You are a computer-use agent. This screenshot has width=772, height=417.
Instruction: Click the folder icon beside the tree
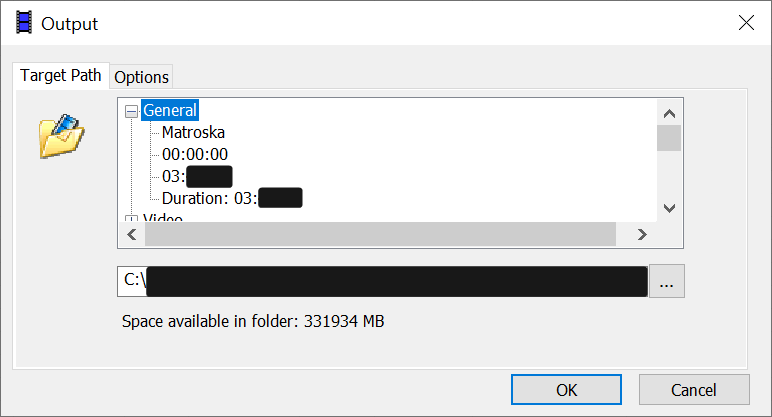[61, 137]
